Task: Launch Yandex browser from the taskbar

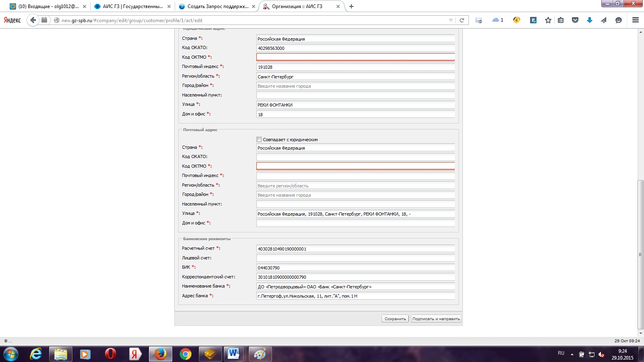Action: (x=135, y=354)
